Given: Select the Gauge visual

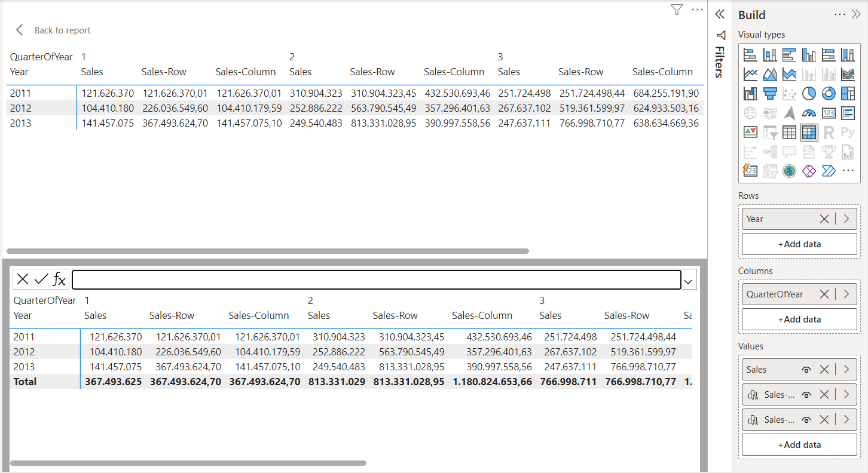Looking at the screenshot, I should [x=809, y=112].
